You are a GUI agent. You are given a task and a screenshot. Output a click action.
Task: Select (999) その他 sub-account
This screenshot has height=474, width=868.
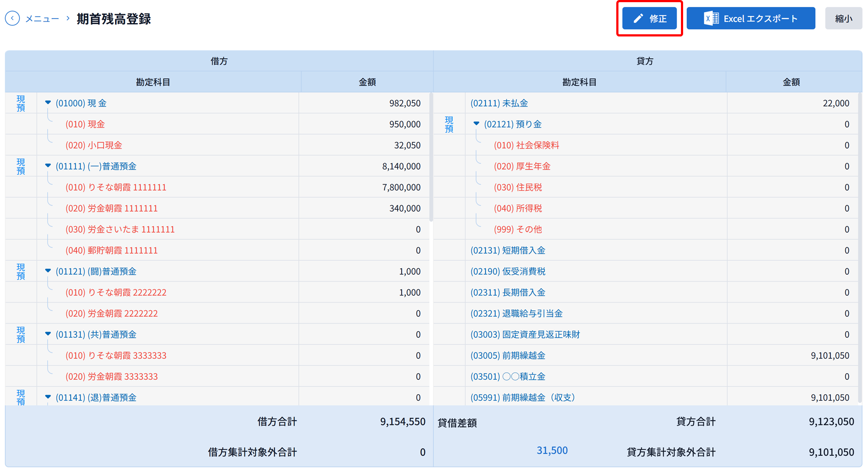pos(518,229)
